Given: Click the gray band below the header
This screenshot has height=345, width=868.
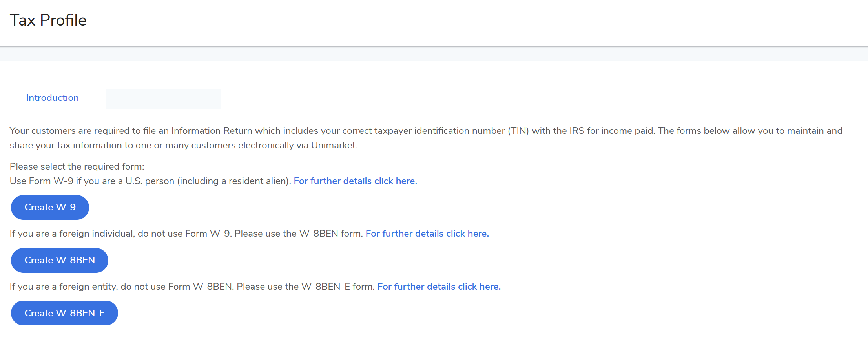Looking at the screenshot, I should tap(434, 54).
